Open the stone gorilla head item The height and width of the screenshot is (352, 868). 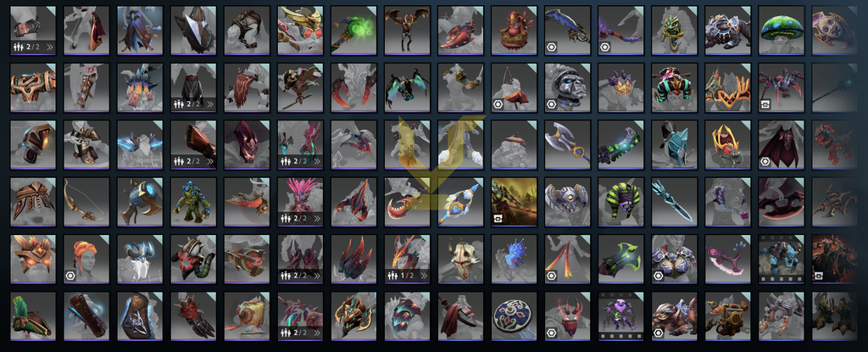[x=567, y=87]
